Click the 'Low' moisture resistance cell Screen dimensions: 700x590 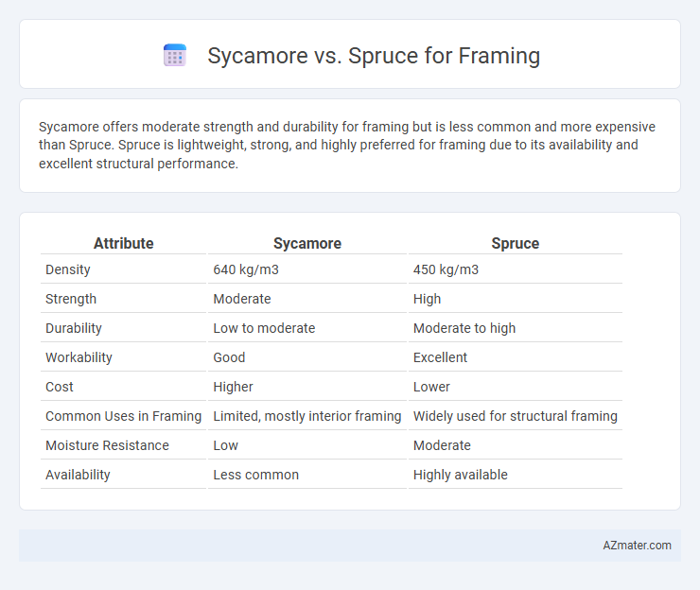pos(225,445)
